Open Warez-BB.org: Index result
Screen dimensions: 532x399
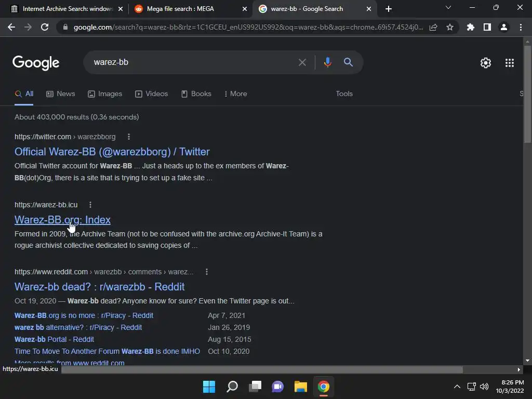click(x=62, y=220)
